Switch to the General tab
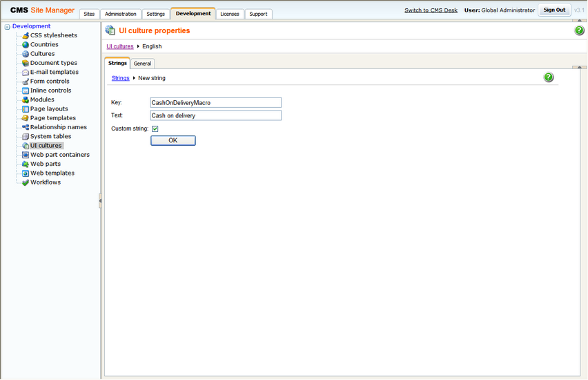The image size is (588, 380). pyautogui.click(x=142, y=64)
